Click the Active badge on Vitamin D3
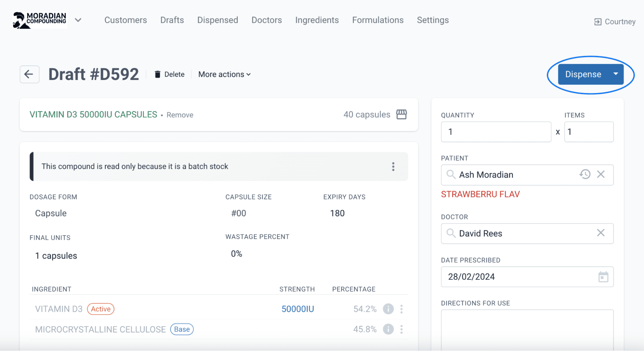Image resolution: width=644 pixels, height=351 pixels. pyautogui.click(x=101, y=309)
